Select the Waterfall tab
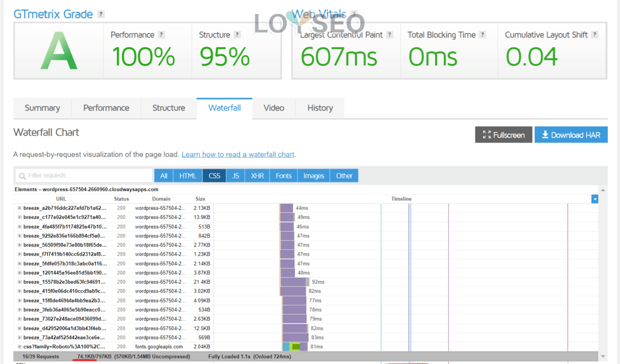 [225, 108]
